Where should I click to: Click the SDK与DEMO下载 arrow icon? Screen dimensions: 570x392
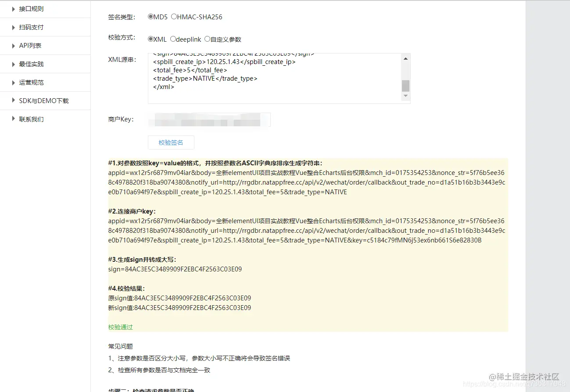point(13,100)
